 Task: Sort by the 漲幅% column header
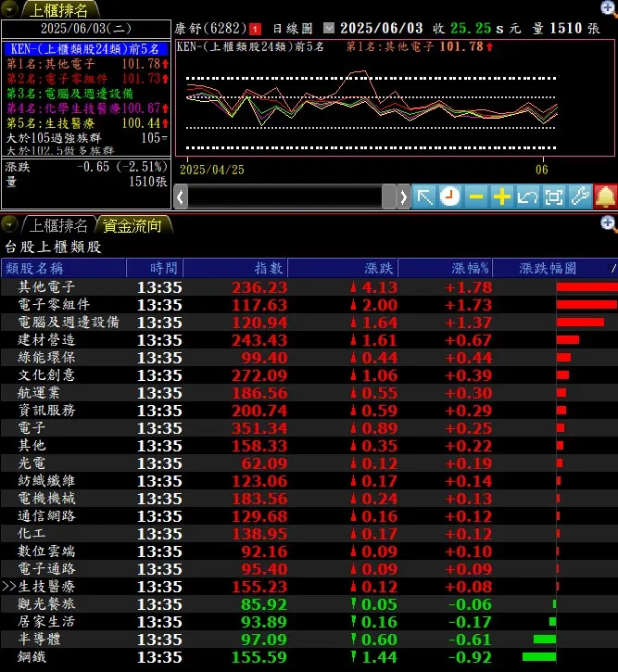[x=445, y=268]
